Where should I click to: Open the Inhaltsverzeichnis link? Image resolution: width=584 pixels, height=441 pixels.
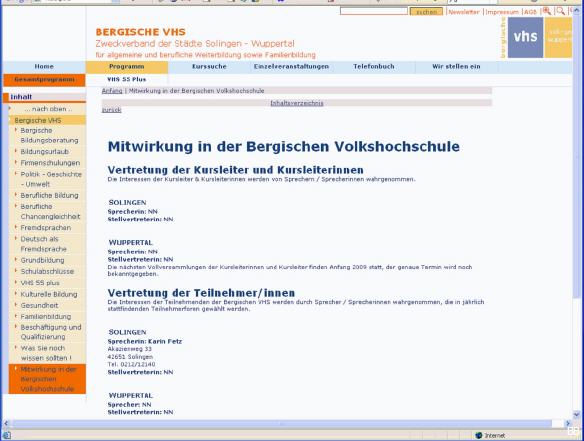297,103
